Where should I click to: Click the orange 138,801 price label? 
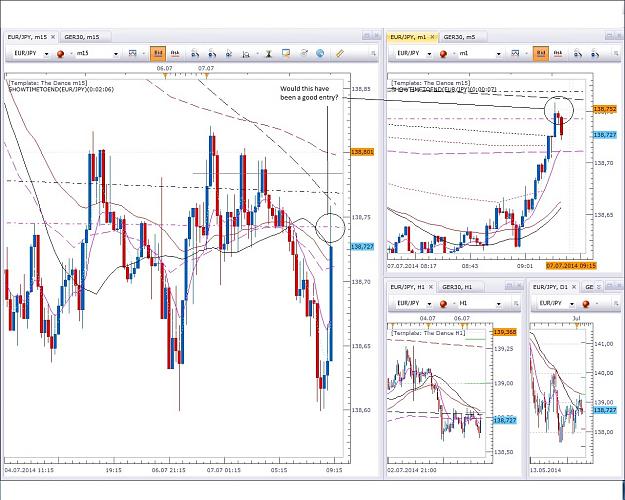[362, 152]
